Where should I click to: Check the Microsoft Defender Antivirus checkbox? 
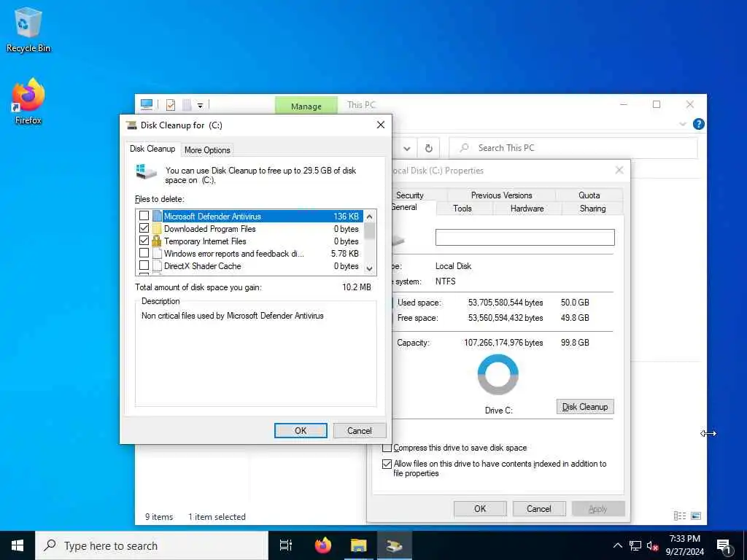click(x=144, y=216)
